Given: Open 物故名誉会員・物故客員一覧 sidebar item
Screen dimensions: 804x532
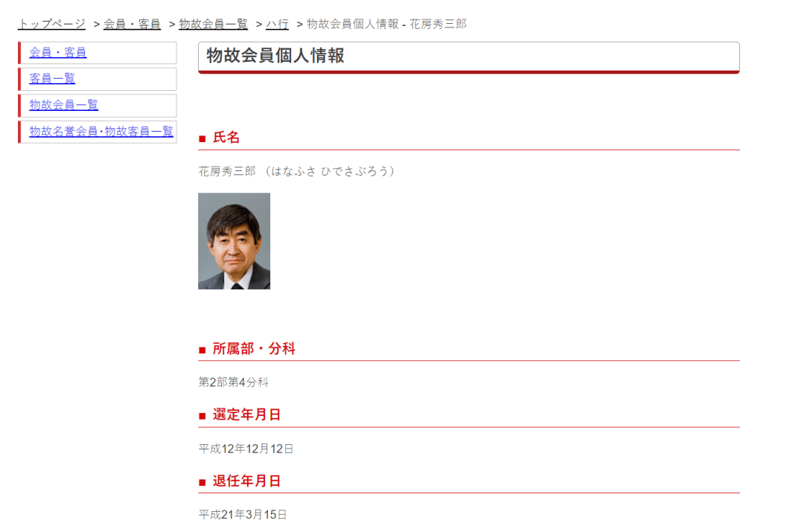Looking at the screenshot, I should pyautogui.click(x=101, y=131).
